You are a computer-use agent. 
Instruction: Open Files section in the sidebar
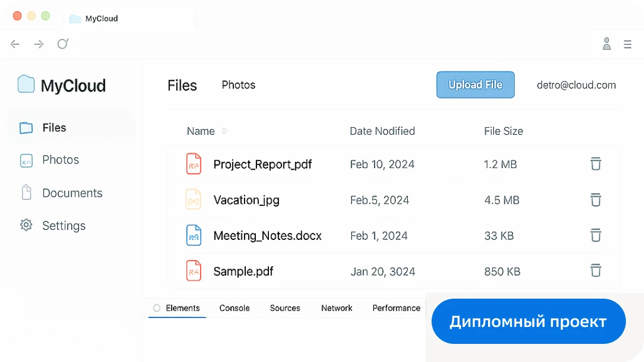tap(54, 128)
